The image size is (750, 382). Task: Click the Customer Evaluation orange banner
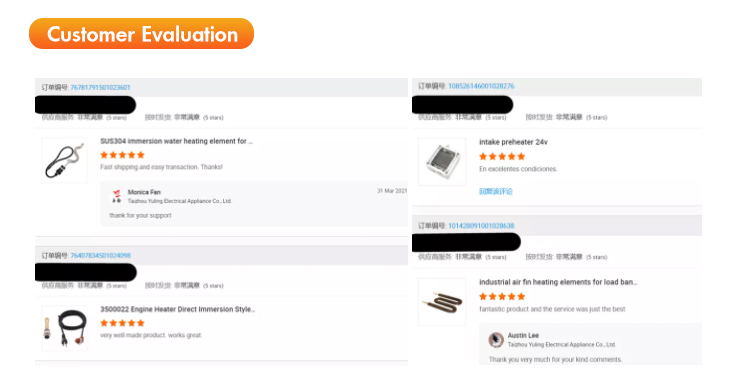click(142, 33)
